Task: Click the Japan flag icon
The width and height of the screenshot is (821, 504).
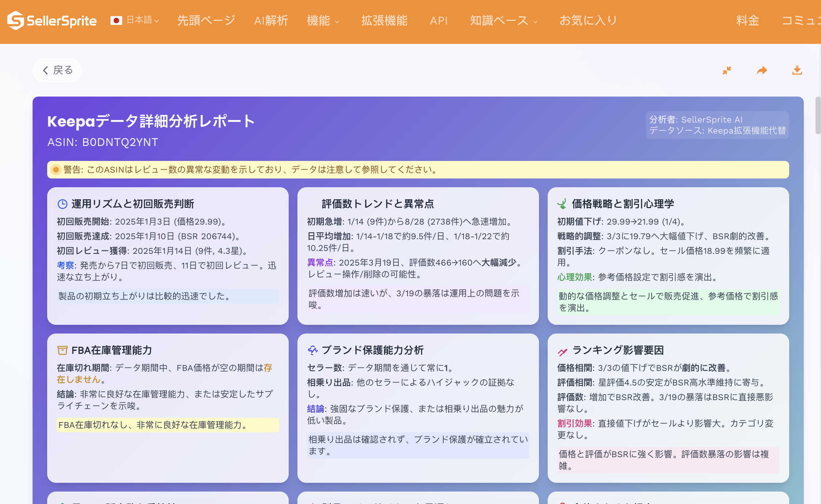Action: point(116,20)
